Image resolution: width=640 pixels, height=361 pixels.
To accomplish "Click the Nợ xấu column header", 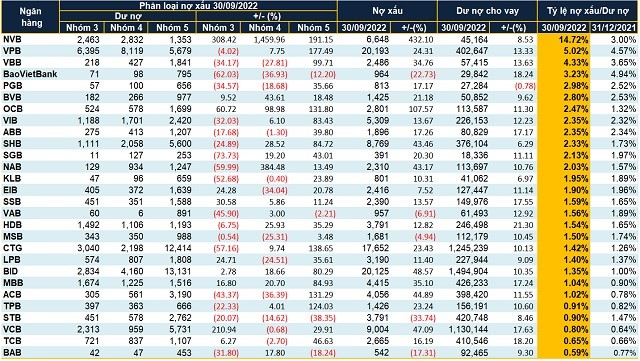I will [387, 11].
